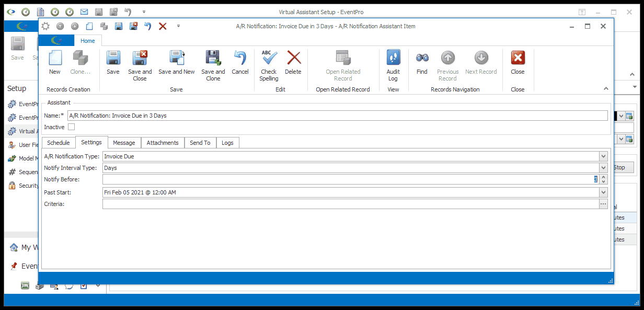This screenshot has height=310, width=644.
Task: Click the Criteria ellipsis button
Action: click(604, 204)
